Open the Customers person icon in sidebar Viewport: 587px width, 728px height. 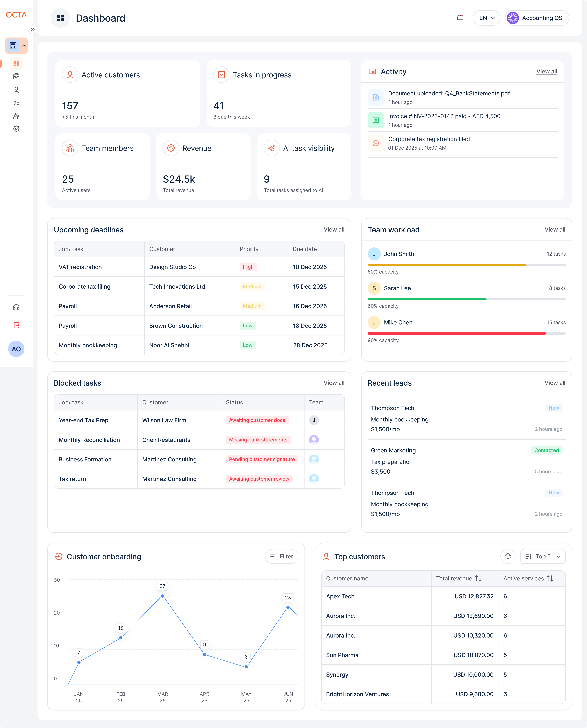tap(16, 89)
